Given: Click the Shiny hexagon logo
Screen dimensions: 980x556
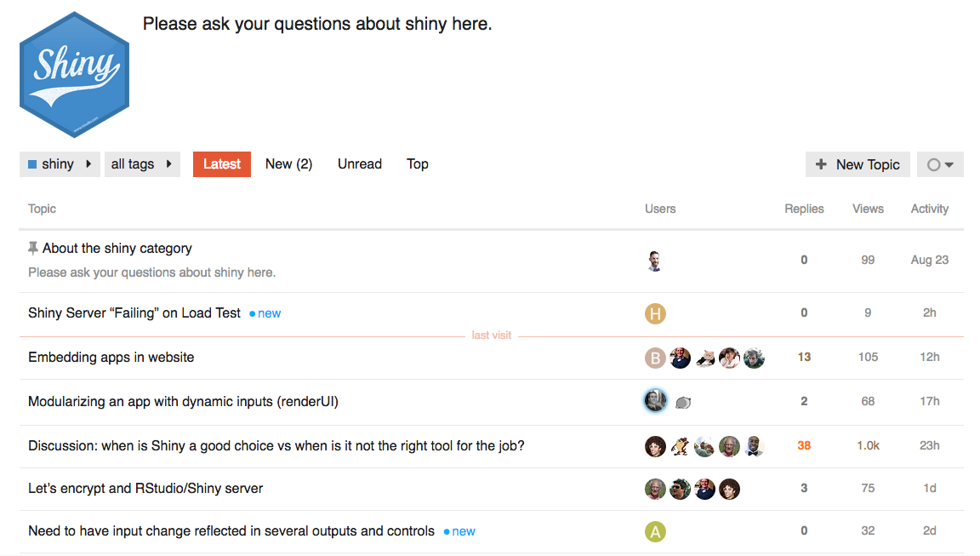Looking at the screenshot, I should (74, 74).
